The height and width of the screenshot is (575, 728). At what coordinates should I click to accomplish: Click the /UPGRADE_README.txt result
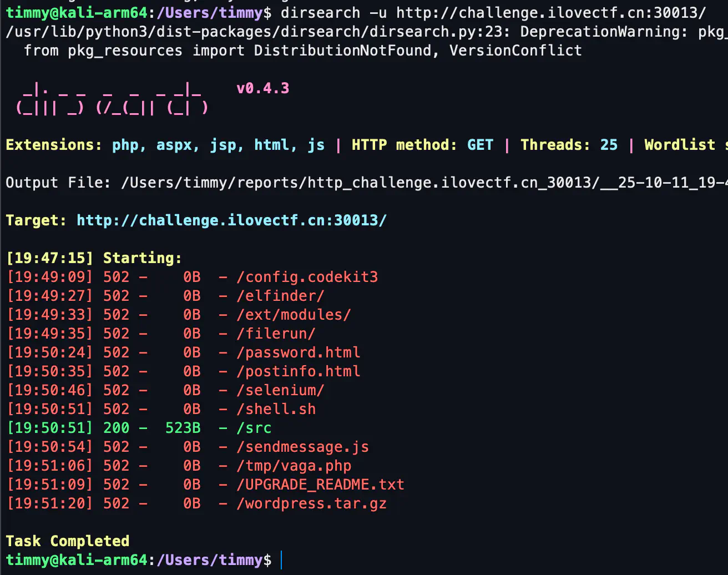click(x=320, y=485)
